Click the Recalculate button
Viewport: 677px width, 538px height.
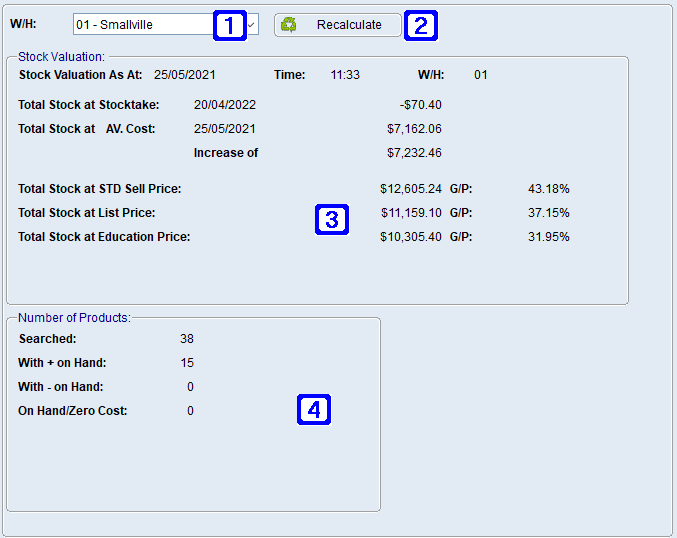[338, 25]
